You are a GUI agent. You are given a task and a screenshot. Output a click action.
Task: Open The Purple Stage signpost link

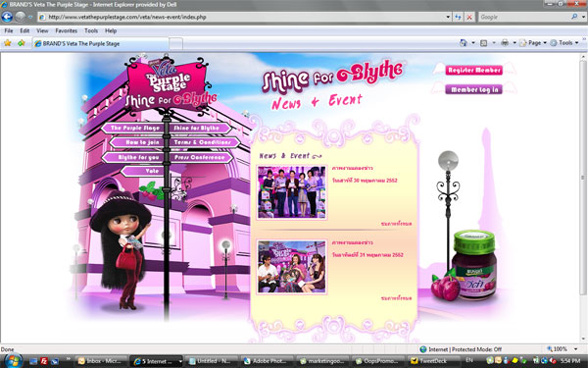click(133, 128)
